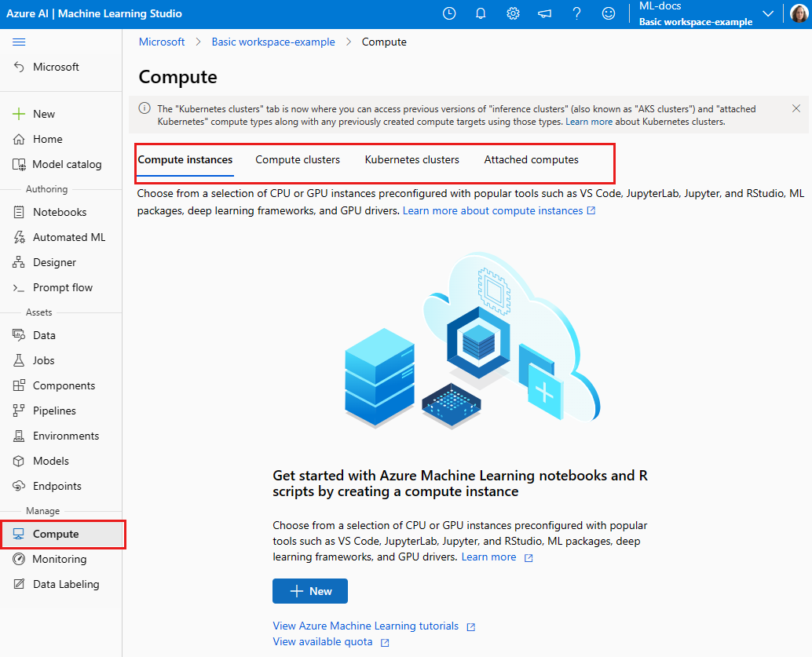Screen dimensions: 812x657
Task: Click the Compute monitor icon in sidebar
Action: (x=19, y=534)
